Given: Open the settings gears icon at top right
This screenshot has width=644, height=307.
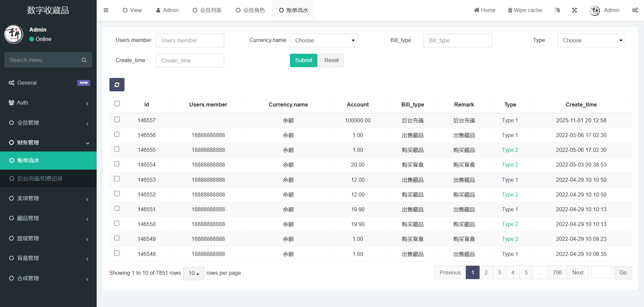Looking at the screenshot, I should [x=635, y=10].
